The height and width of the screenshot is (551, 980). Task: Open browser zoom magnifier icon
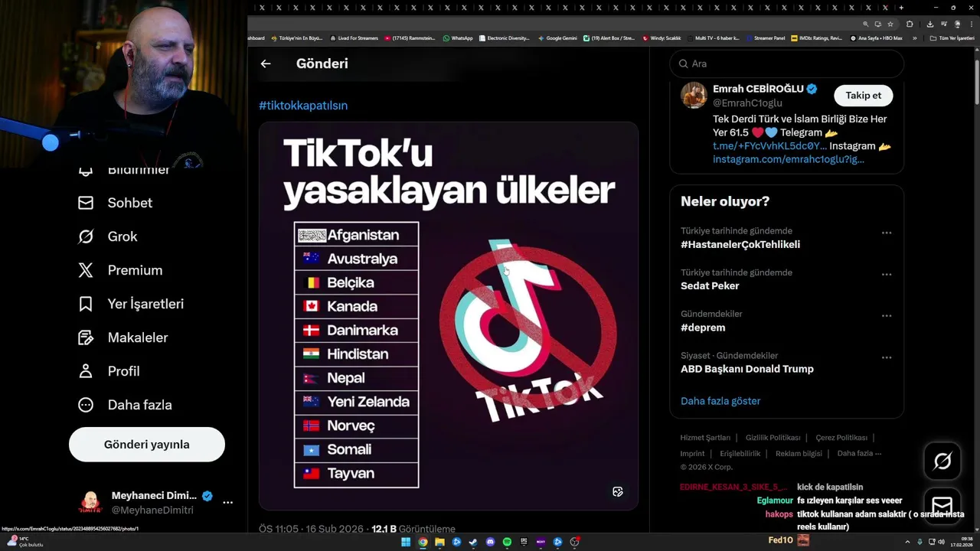[866, 24]
